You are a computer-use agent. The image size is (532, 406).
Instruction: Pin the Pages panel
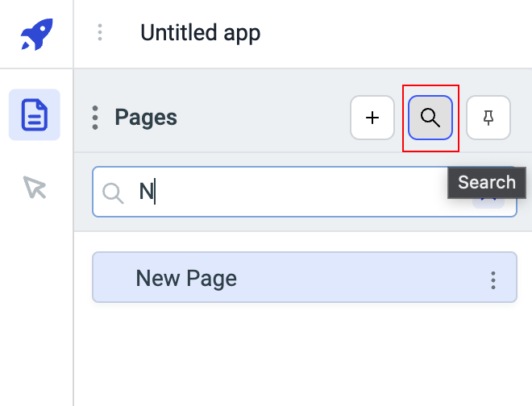(488, 118)
